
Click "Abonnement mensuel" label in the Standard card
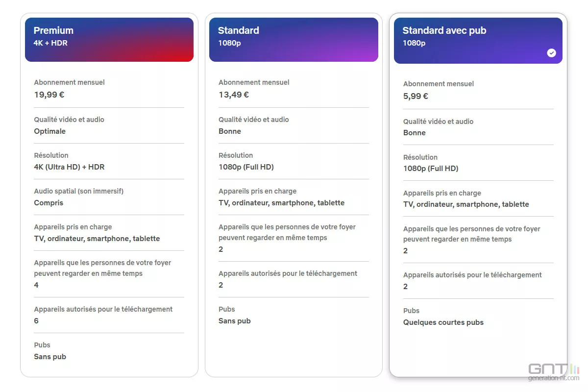254,82
